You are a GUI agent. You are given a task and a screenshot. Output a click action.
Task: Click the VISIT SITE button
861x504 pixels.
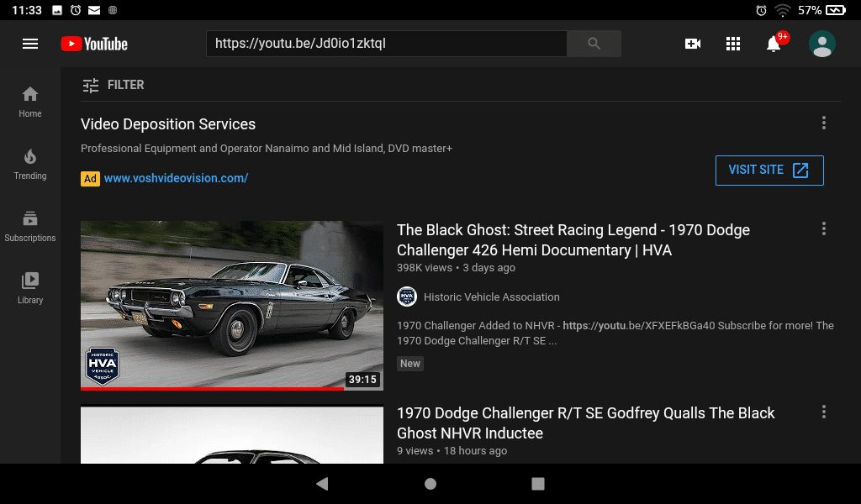click(x=769, y=171)
